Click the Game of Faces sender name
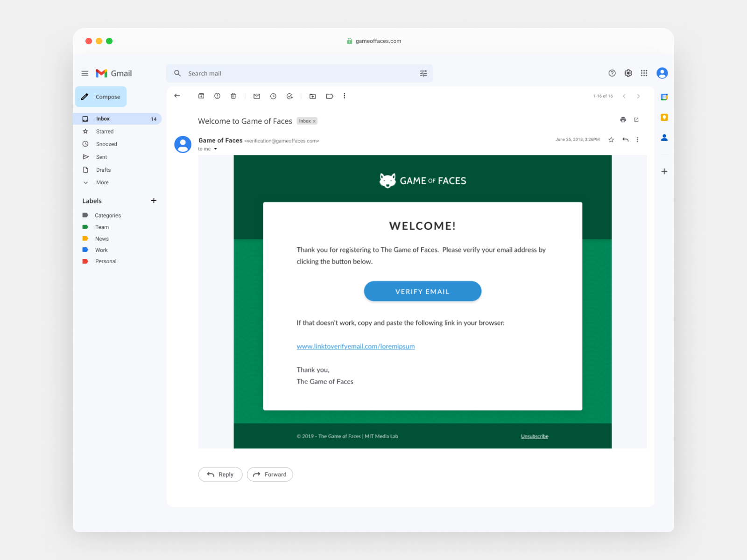This screenshot has width=747, height=560. click(220, 140)
